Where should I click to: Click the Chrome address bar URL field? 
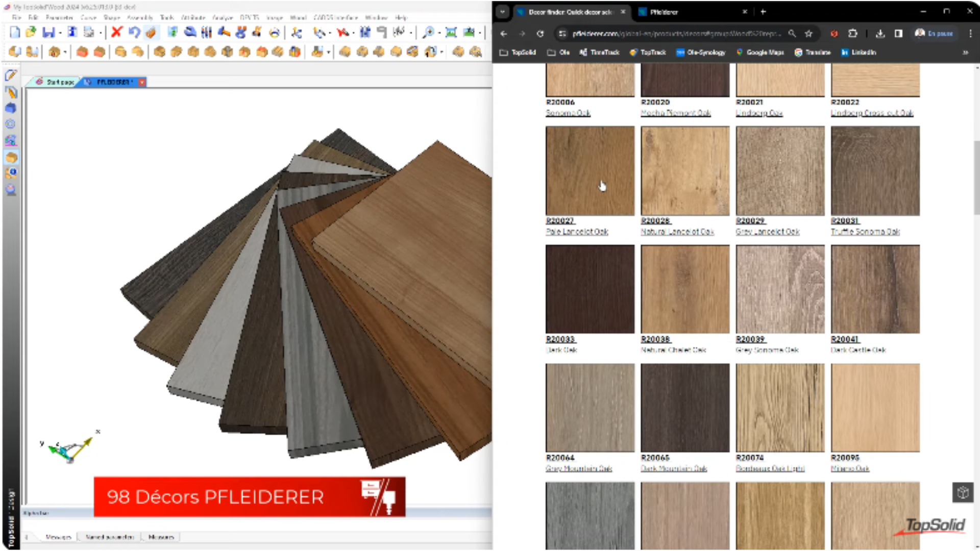pyautogui.click(x=677, y=34)
